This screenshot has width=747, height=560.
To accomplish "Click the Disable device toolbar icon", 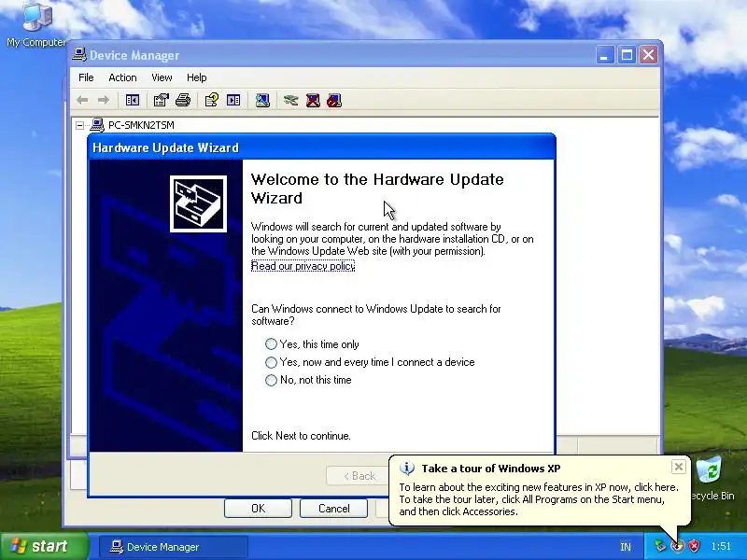I will [x=334, y=100].
